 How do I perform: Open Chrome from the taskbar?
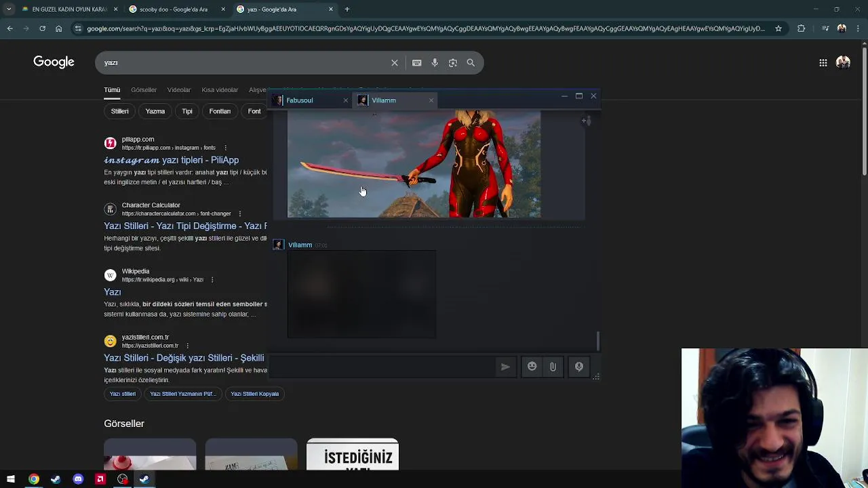coord(33,479)
